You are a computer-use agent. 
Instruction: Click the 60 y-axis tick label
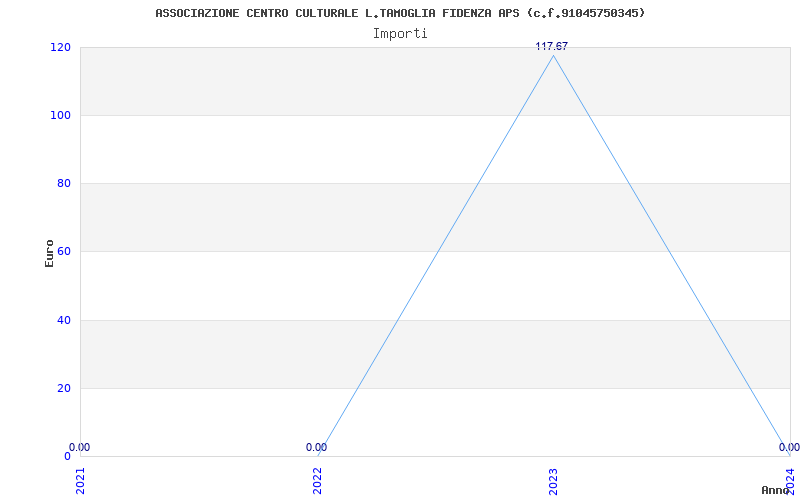point(63,251)
